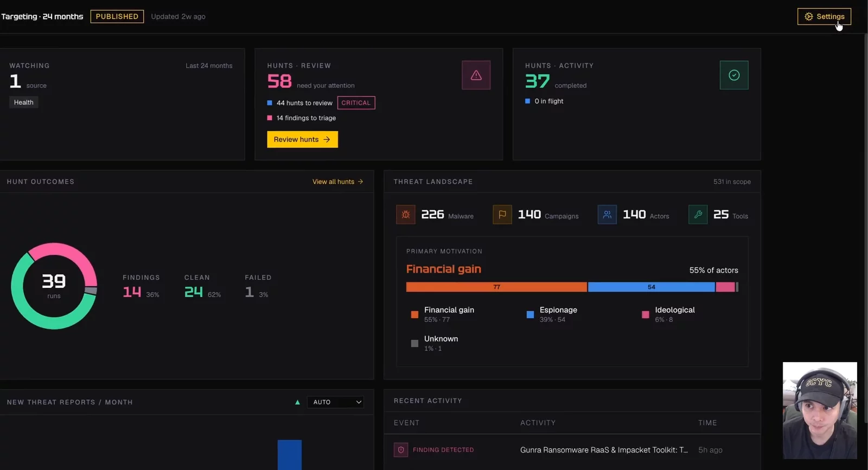Click the CRITICAL badge
The width and height of the screenshot is (868, 470).
[356, 103]
